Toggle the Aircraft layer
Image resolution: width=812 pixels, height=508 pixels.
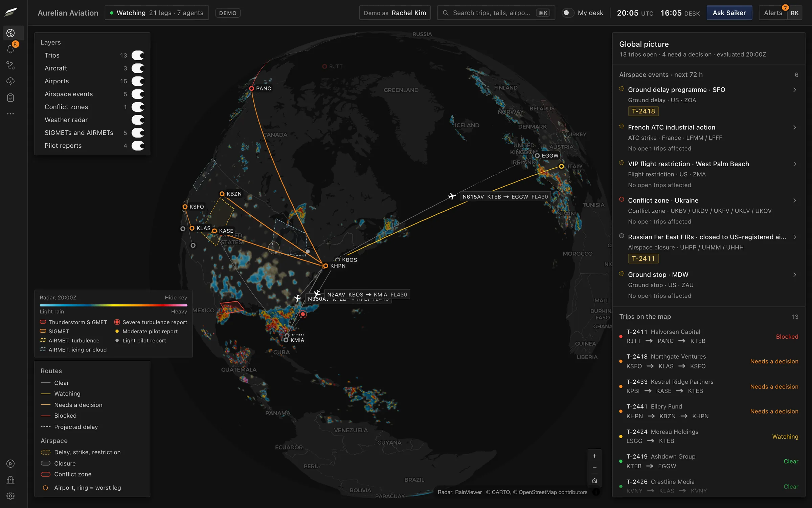pos(138,68)
